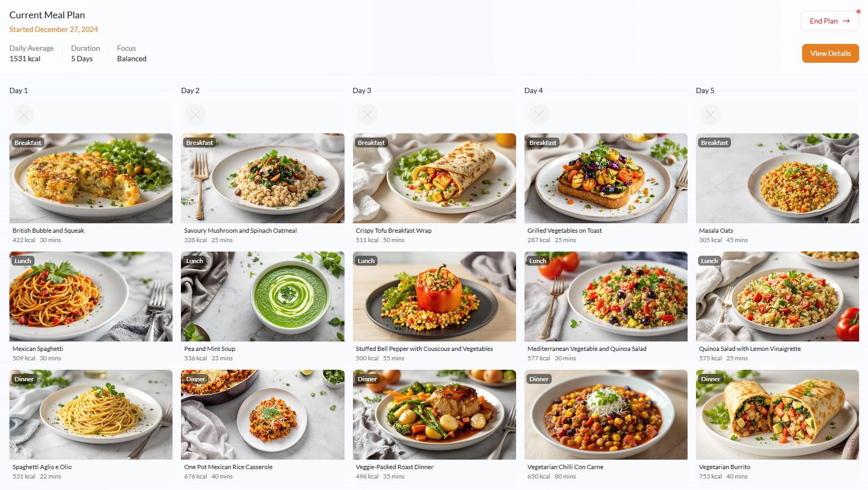Click the X circle icon under Day 1
Image resolution: width=868 pixels, height=490 pixels.
click(24, 115)
